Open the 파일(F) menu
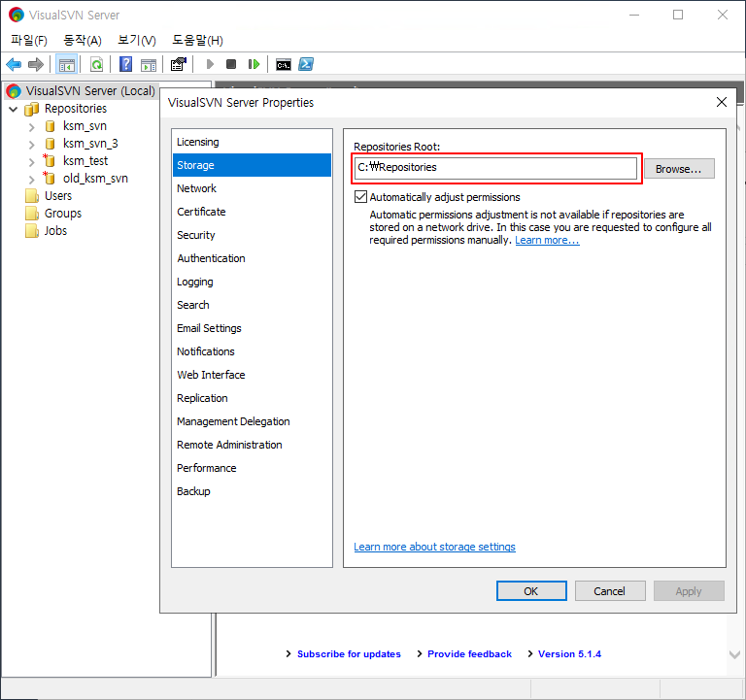The height and width of the screenshot is (700, 746). pos(29,41)
